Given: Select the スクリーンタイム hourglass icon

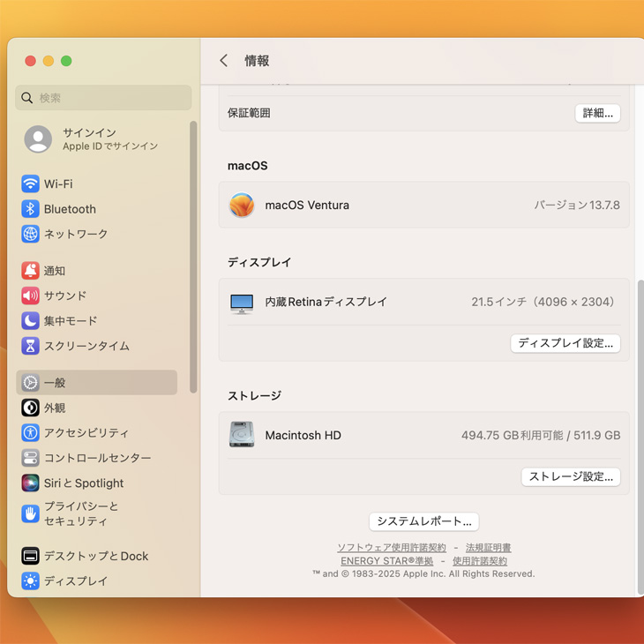Looking at the screenshot, I should point(30,346).
